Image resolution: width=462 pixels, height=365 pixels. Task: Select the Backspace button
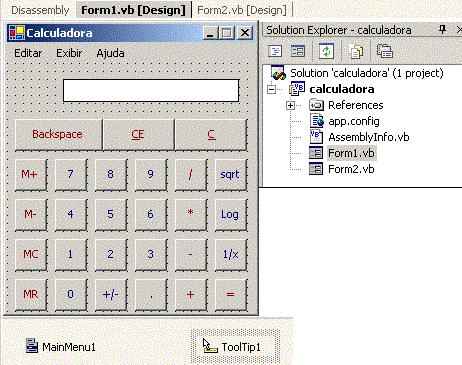click(x=58, y=135)
